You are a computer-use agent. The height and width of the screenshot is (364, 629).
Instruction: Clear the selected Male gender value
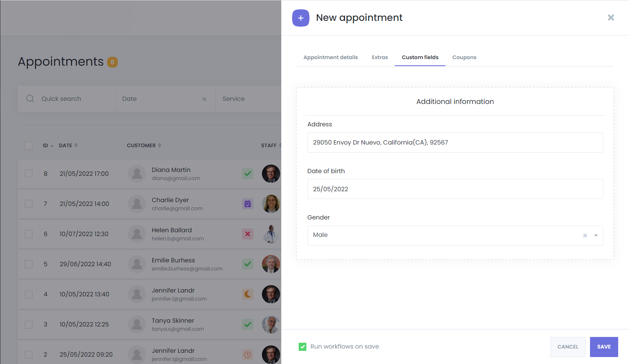585,235
